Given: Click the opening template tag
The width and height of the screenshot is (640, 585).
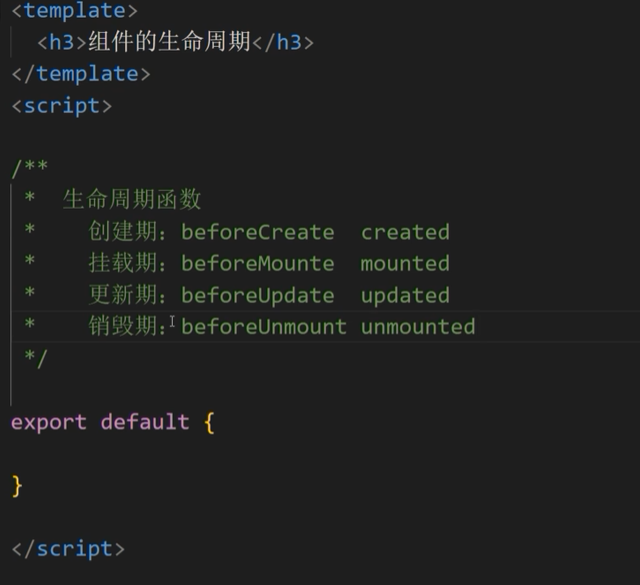Looking at the screenshot, I should pos(74,11).
